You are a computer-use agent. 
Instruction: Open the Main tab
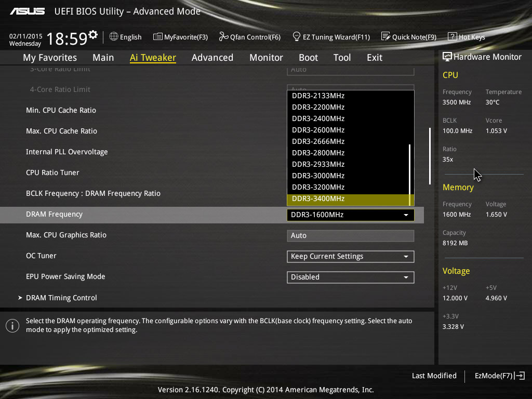pyautogui.click(x=103, y=57)
